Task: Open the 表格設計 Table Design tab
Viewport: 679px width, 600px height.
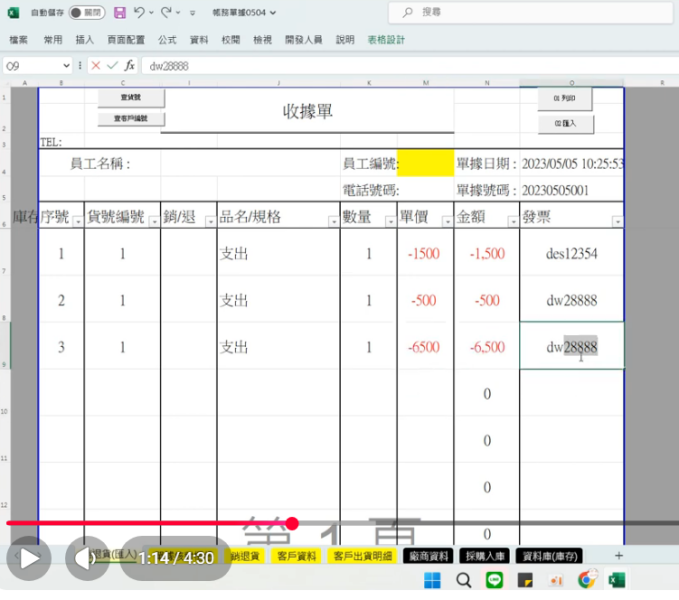Action: pos(386,40)
